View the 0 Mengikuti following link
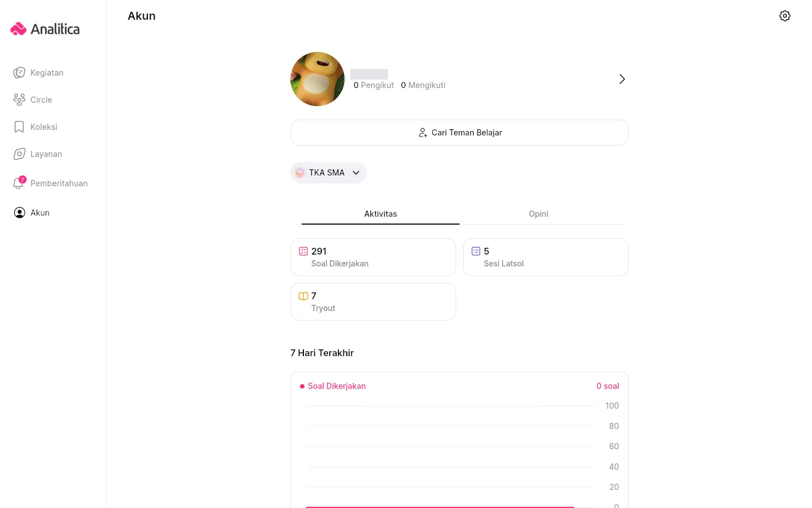This screenshot has height=508, width=812. [423, 85]
